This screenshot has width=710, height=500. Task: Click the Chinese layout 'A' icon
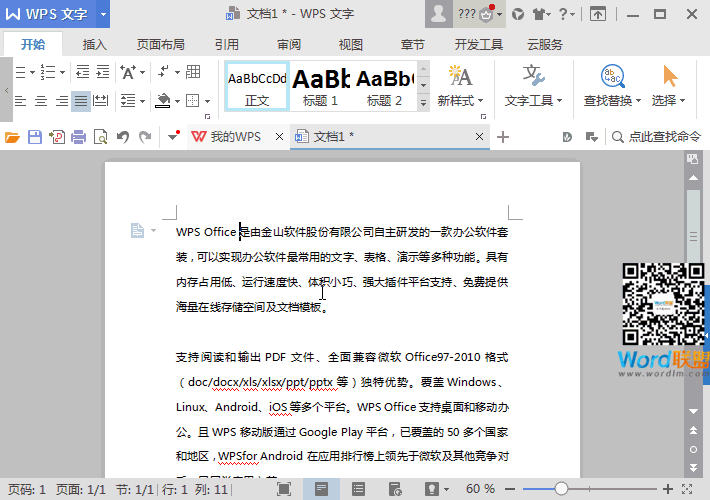click(x=128, y=72)
